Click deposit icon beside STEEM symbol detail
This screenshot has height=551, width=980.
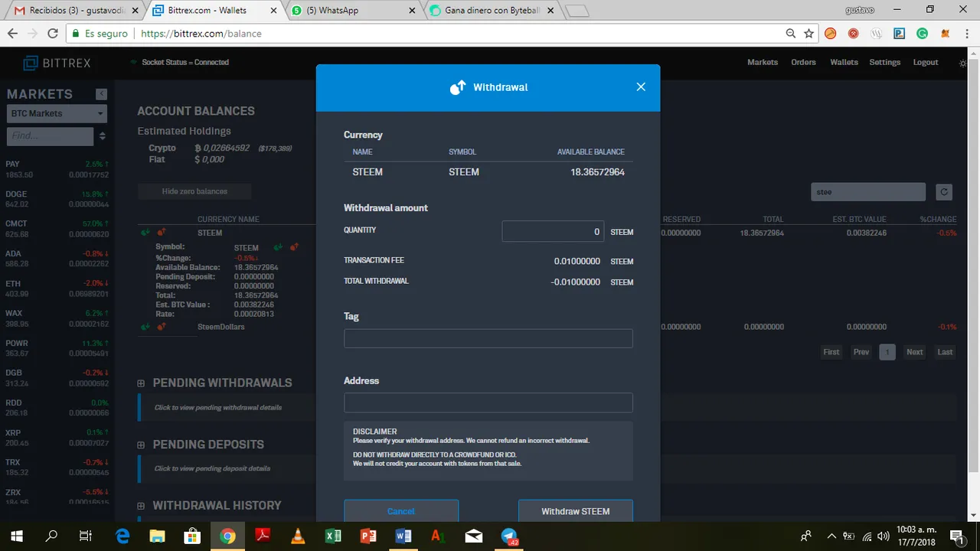(278, 247)
